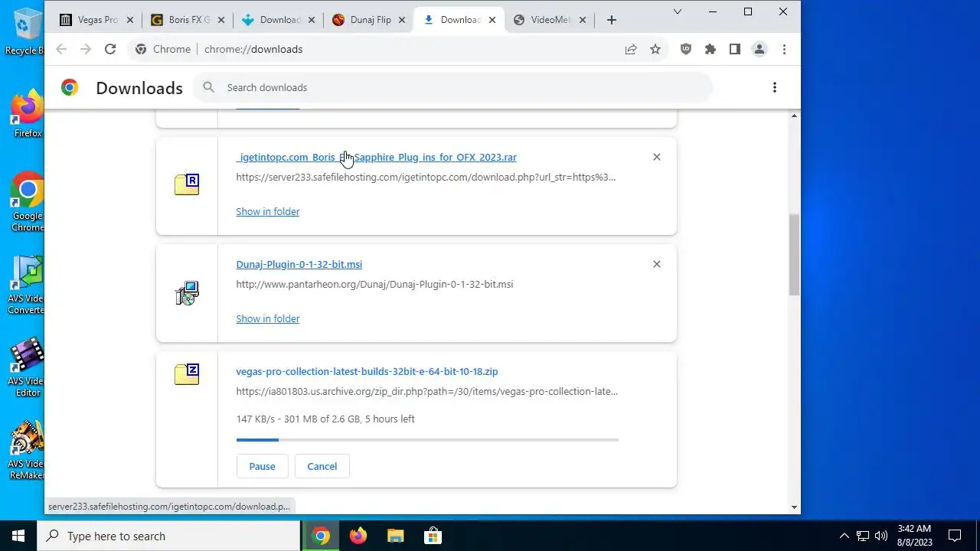
Task: Select the Firefox desktop shortcut
Action: pyautogui.click(x=28, y=115)
